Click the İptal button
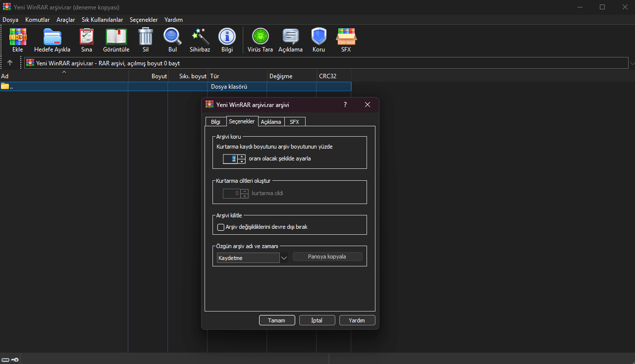 (x=317, y=320)
